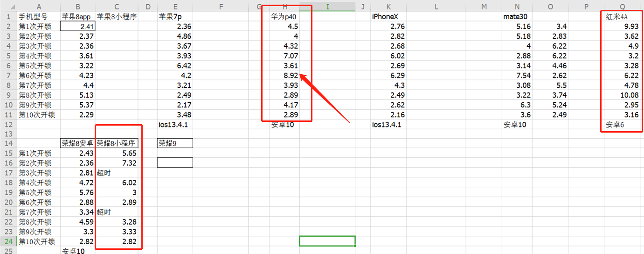Select column header C

pos(117,7)
